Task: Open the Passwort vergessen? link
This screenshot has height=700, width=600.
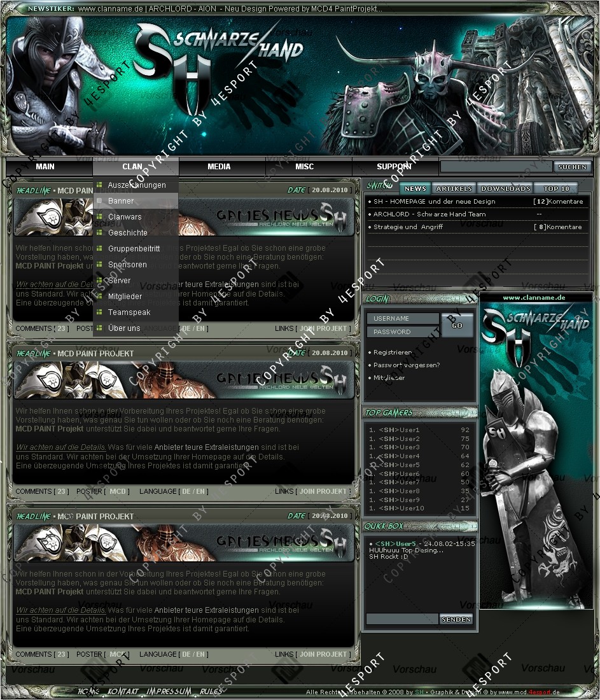Action: click(x=406, y=365)
